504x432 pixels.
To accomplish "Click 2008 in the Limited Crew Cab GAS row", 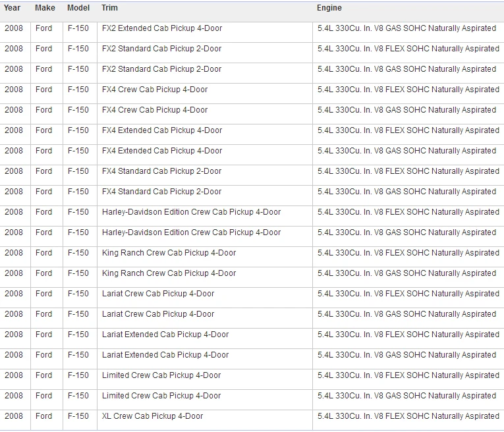I will 14,395.
